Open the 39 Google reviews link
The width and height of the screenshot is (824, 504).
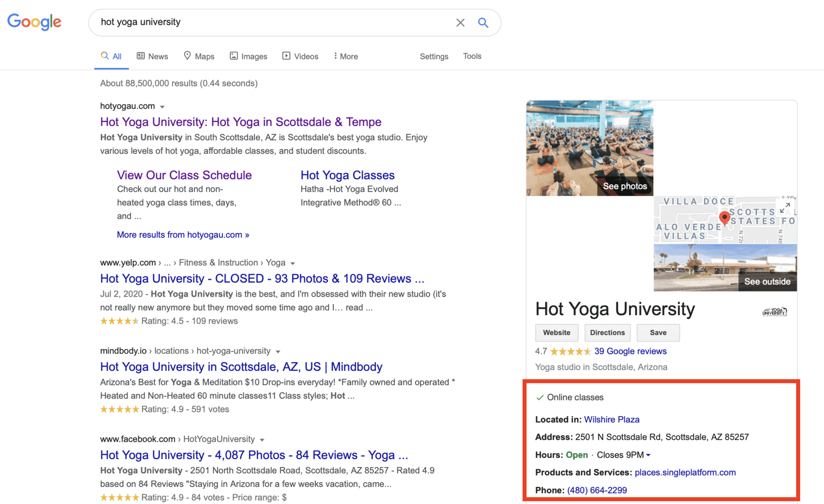[630, 351]
